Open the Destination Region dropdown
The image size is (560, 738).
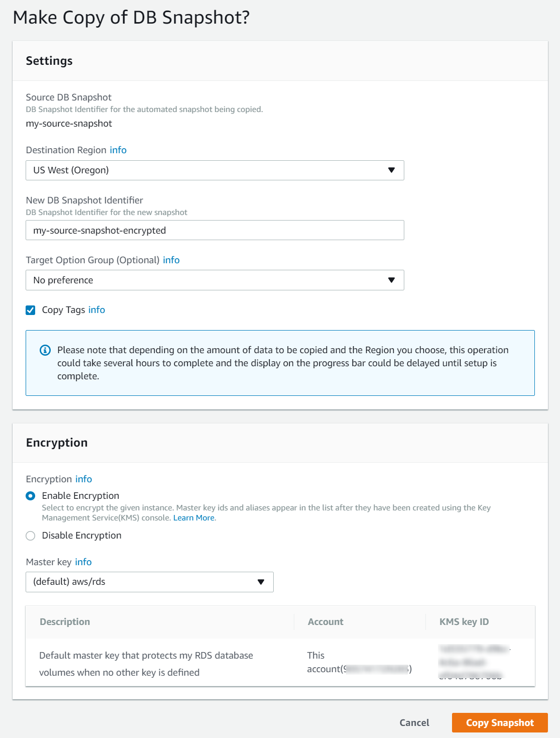coord(215,170)
